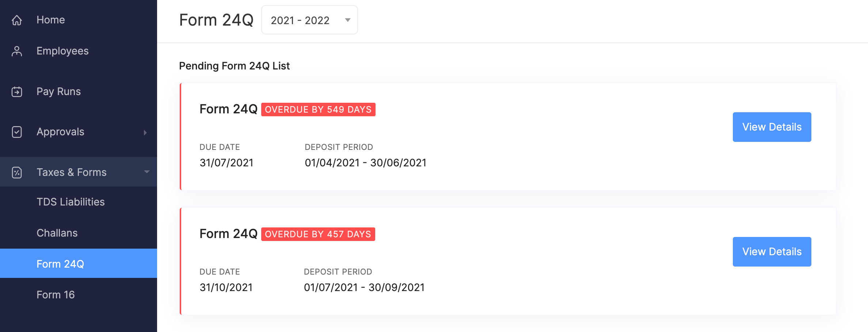Screen dimensions: 868x332
Task: View Details for form overdue 457 days
Action: [x=772, y=252]
